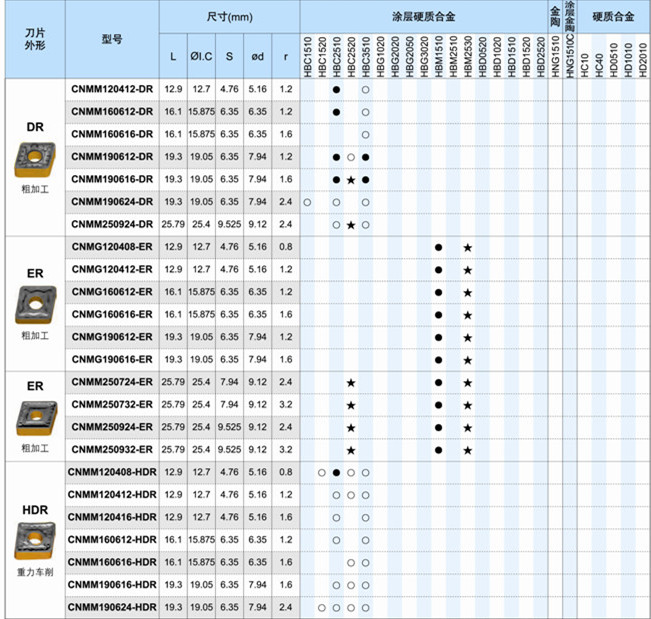Click the star in the CNMM250924-DR row
The width and height of the screenshot is (651, 619).
351,225
